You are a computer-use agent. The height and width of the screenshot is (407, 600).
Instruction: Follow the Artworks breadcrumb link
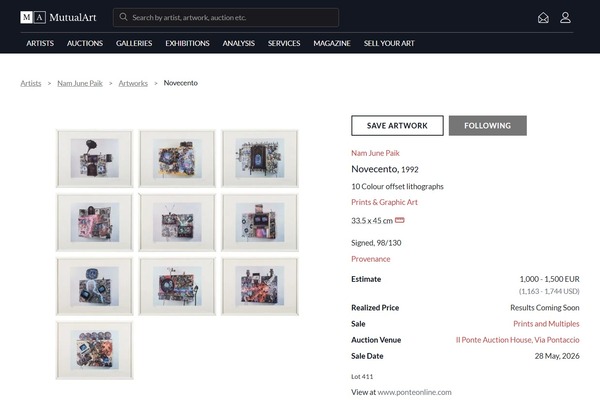pos(133,83)
